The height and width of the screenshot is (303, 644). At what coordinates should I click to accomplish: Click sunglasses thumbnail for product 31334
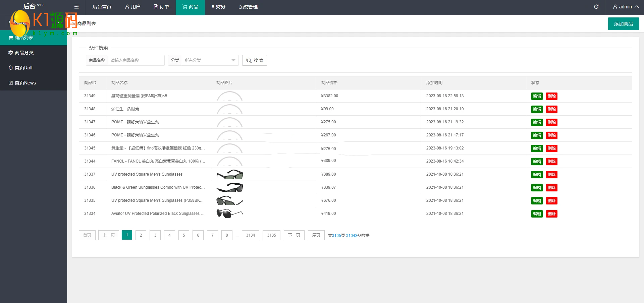point(230,214)
